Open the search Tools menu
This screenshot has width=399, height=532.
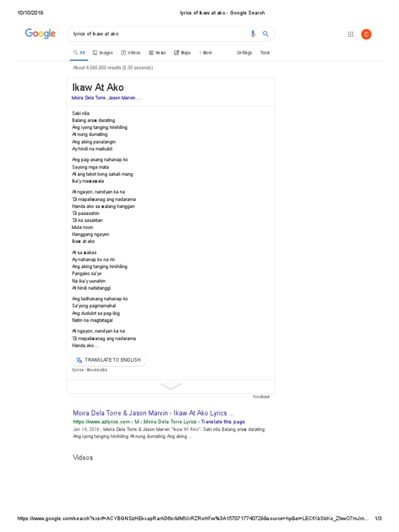coord(265,53)
